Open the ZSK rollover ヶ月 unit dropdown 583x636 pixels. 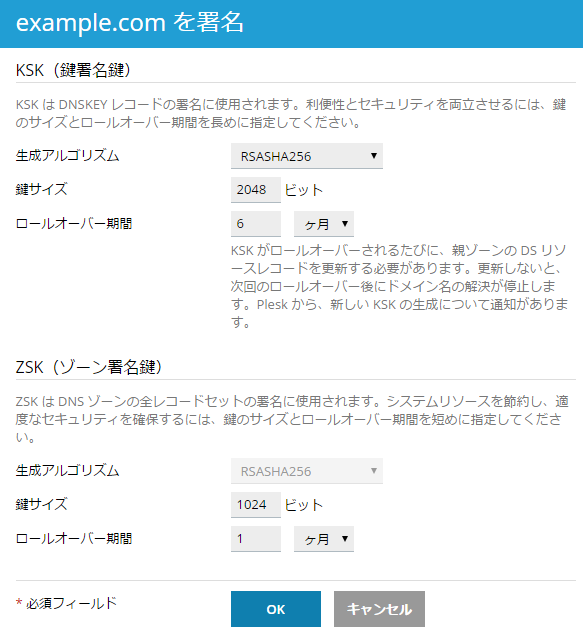324,539
